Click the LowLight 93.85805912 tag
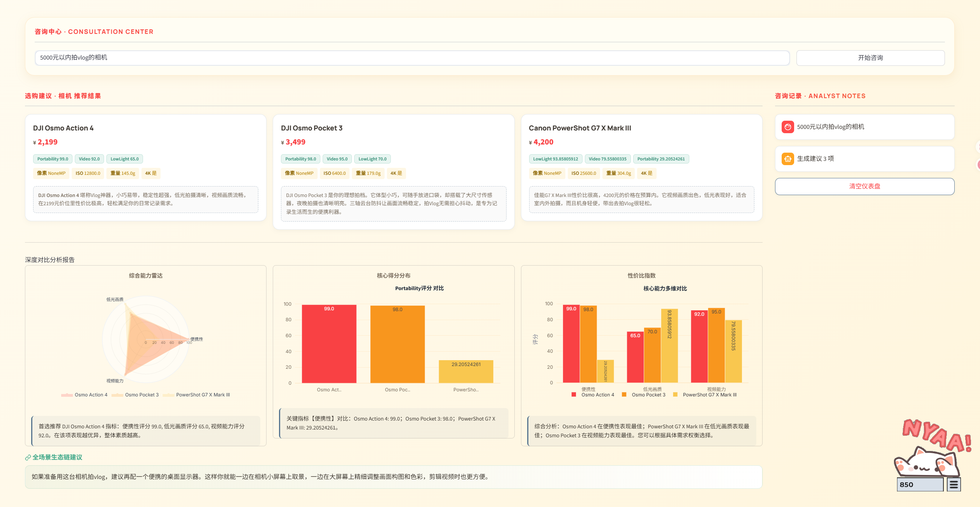 tap(556, 159)
